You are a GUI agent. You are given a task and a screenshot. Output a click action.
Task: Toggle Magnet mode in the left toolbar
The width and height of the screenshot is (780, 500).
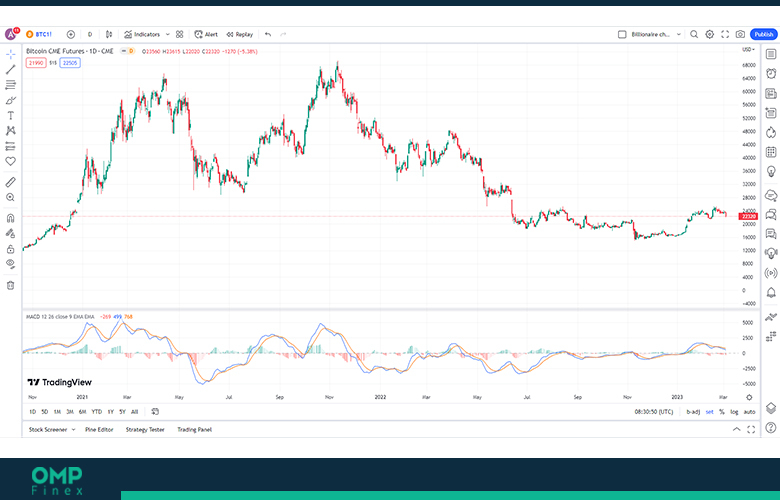(10, 218)
